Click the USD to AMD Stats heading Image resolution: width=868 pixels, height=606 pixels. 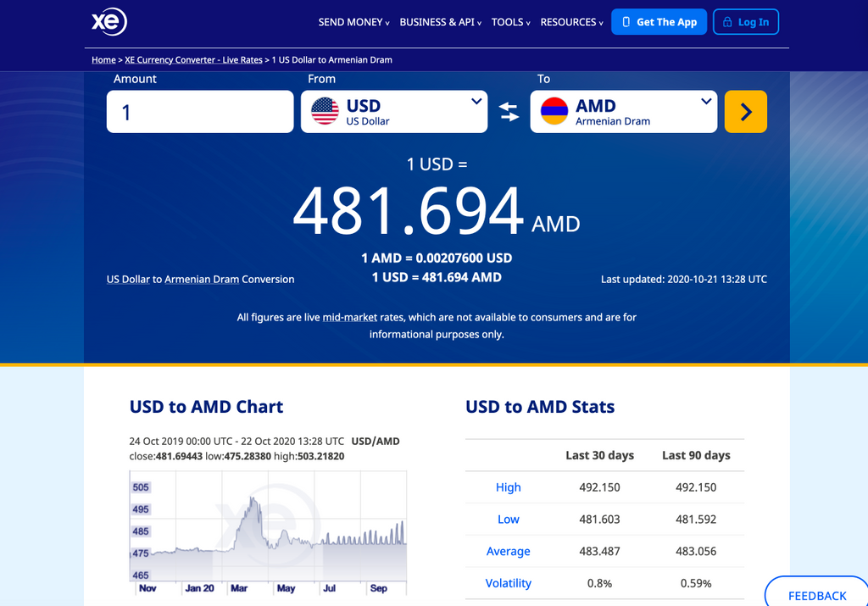(540, 407)
